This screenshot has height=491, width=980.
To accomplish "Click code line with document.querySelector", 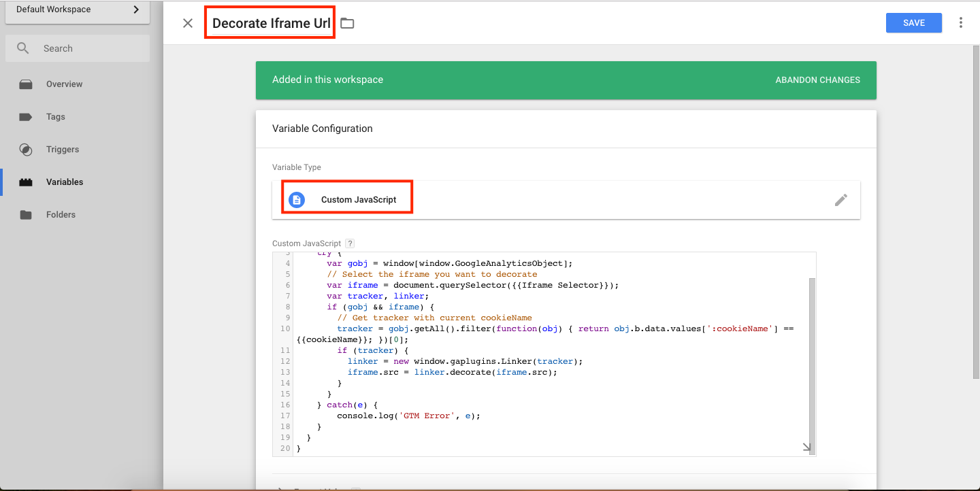I will (472, 285).
